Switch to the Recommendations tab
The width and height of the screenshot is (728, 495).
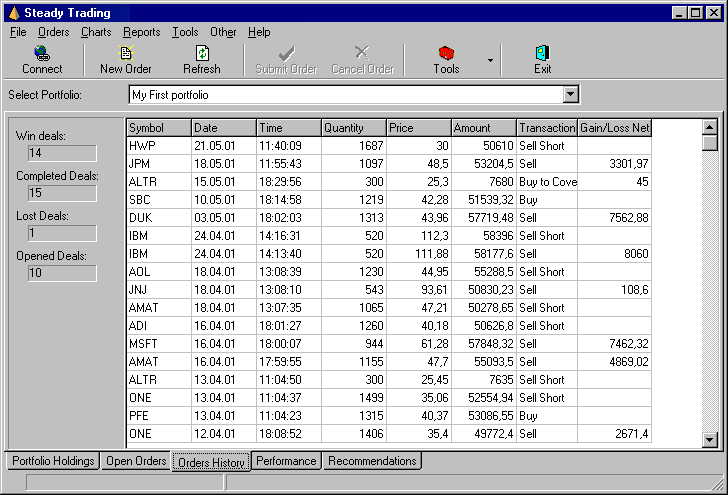point(372,461)
